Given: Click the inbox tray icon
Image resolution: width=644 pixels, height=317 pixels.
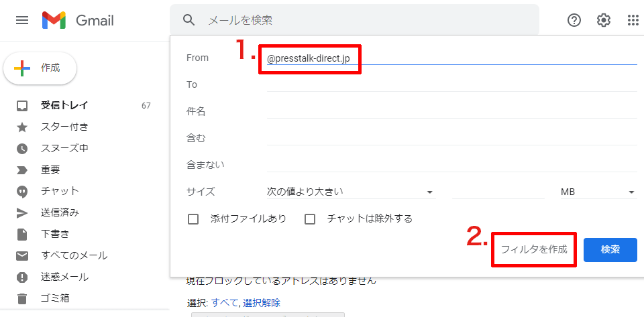Looking at the screenshot, I should click(21, 106).
